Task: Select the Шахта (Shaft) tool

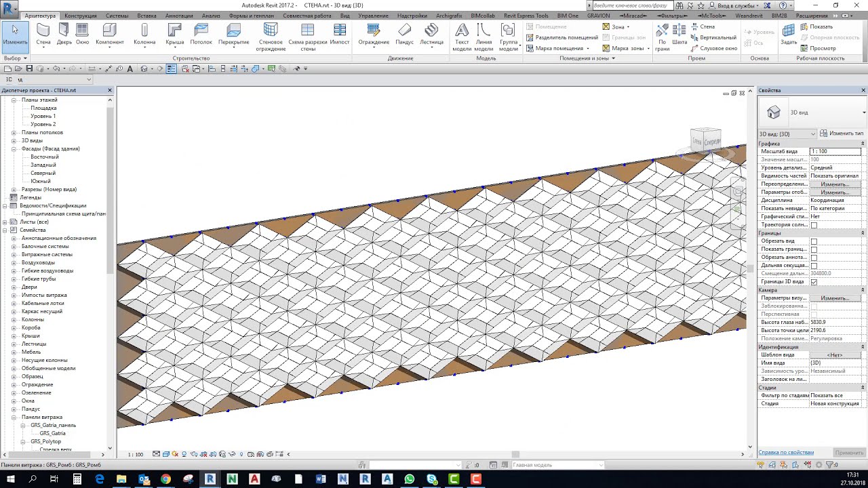Action: [x=679, y=35]
